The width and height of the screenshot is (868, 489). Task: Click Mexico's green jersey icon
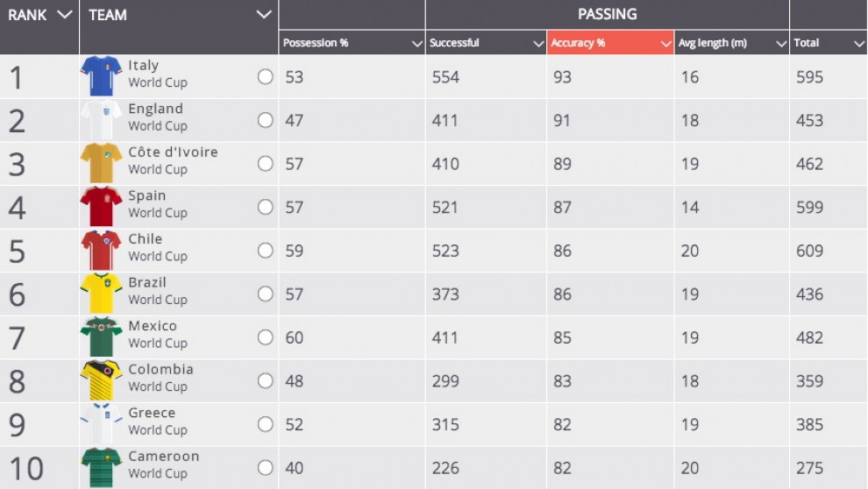coord(101,337)
